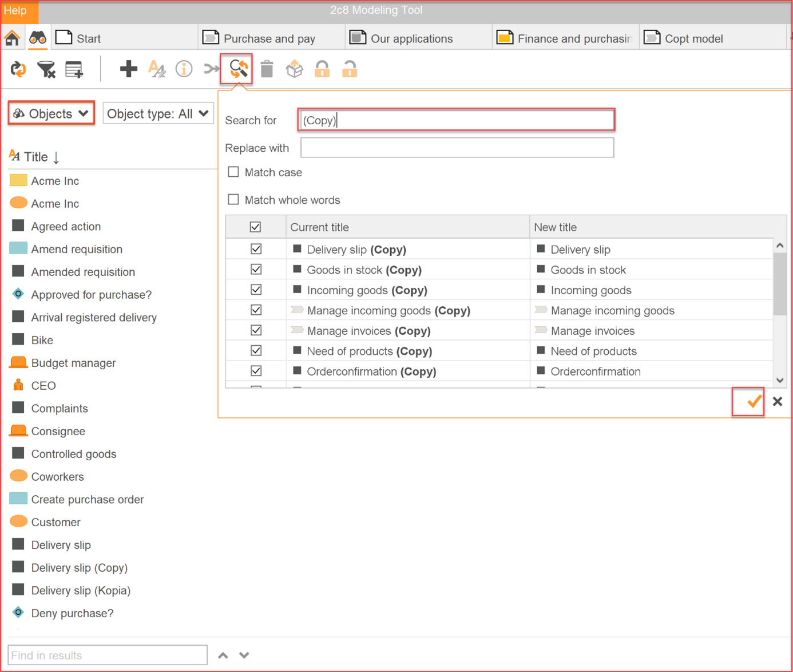This screenshot has width=793, height=672.
Task: Click the plus add icon
Action: click(128, 69)
